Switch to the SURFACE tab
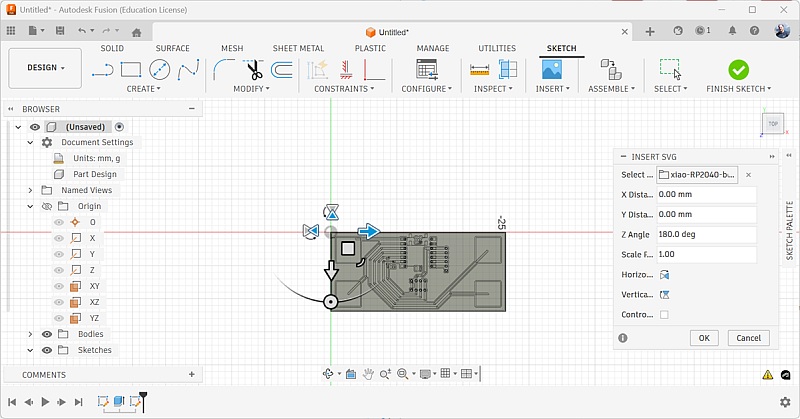Screen dimensions: 800x419 click(172, 48)
